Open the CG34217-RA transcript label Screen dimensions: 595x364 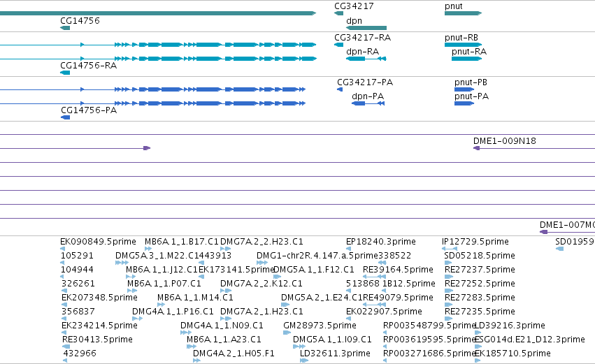tap(362, 38)
